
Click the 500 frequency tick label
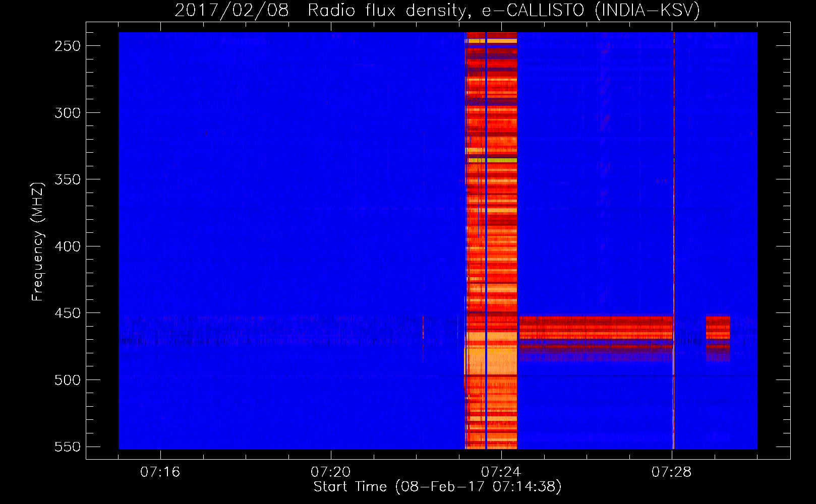[x=68, y=380]
